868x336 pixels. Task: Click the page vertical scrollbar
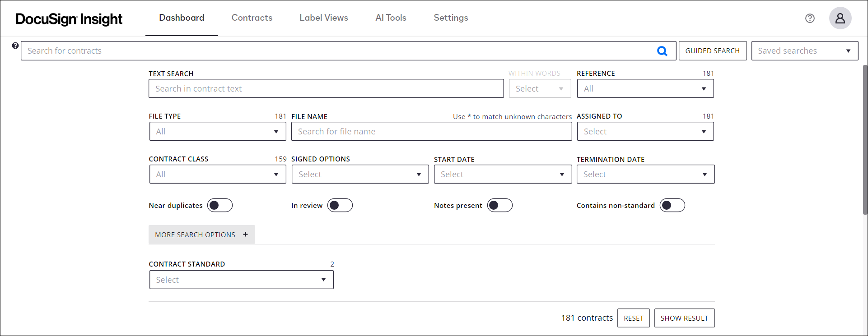pos(865,140)
